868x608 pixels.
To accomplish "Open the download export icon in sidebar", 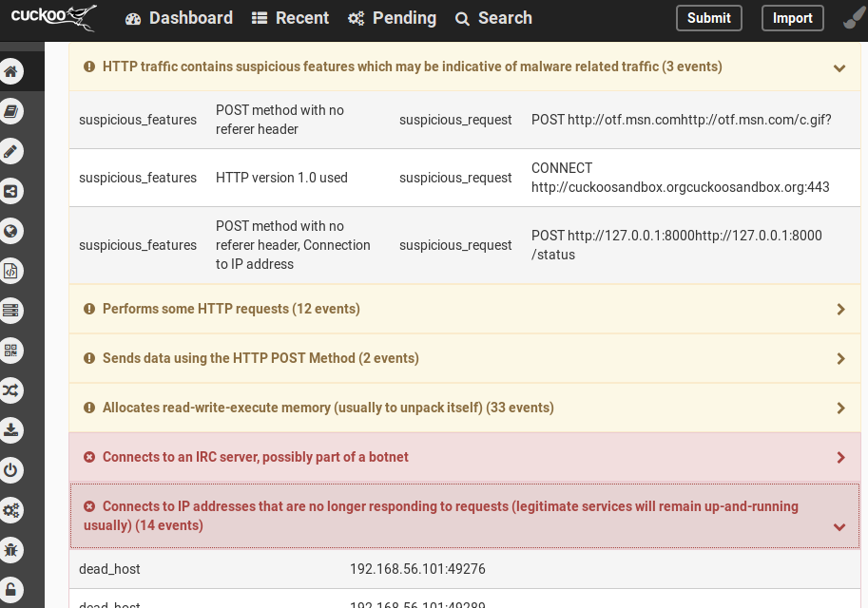I will coord(10,429).
